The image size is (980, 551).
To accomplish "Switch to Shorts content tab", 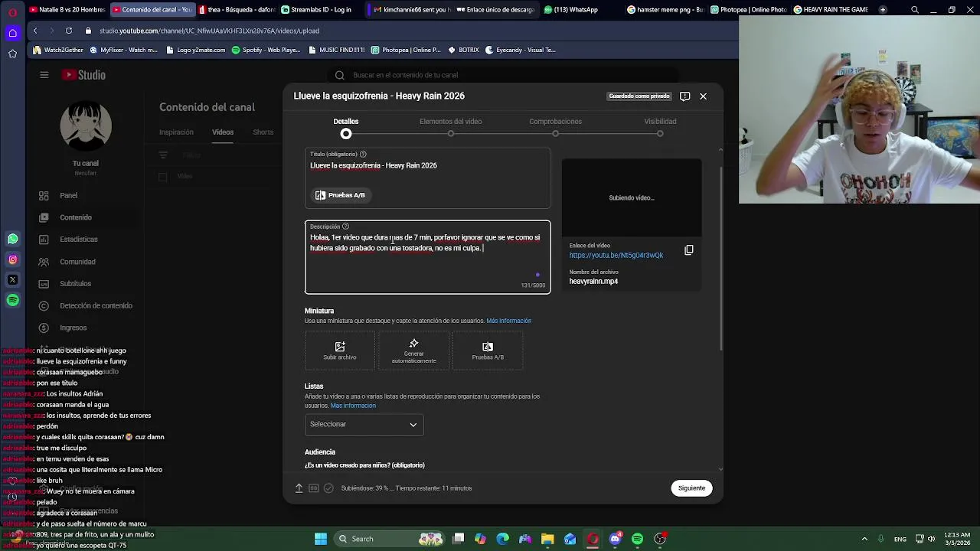I will [x=263, y=132].
